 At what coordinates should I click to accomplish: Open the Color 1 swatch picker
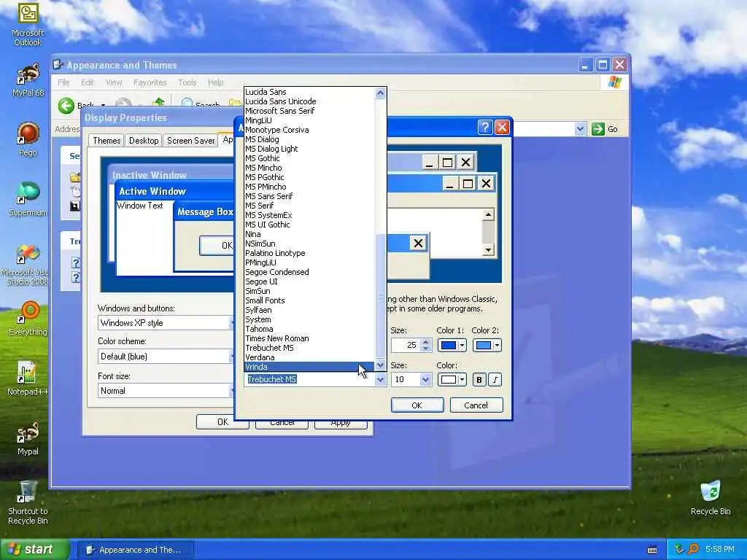pyautogui.click(x=452, y=345)
